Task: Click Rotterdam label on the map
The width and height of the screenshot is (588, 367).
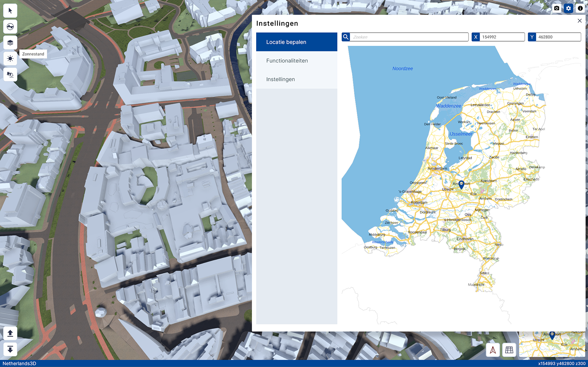Action: pos(419,203)
